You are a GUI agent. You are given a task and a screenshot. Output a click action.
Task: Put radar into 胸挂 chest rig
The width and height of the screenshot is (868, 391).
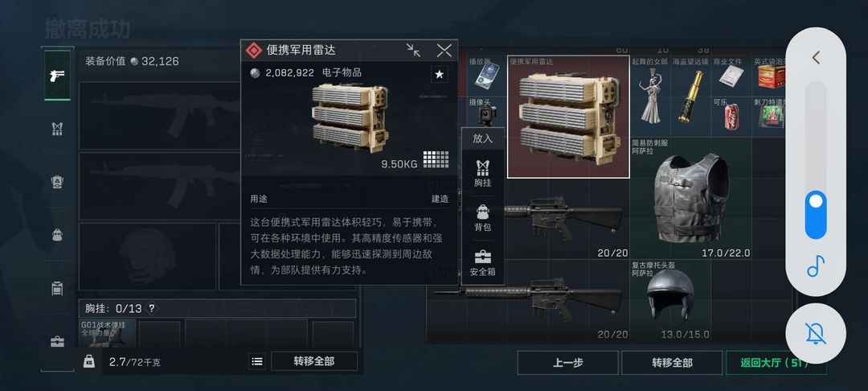click(483, 173)
